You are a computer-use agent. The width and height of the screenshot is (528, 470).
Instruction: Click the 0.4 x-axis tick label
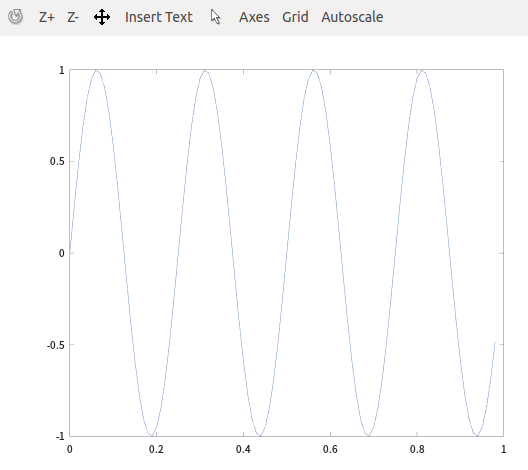[x=243, y=449]
